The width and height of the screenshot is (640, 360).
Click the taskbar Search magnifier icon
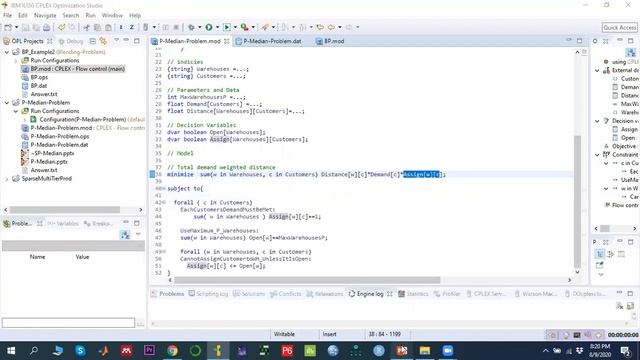pyautogui.click(x=34, y=351)
